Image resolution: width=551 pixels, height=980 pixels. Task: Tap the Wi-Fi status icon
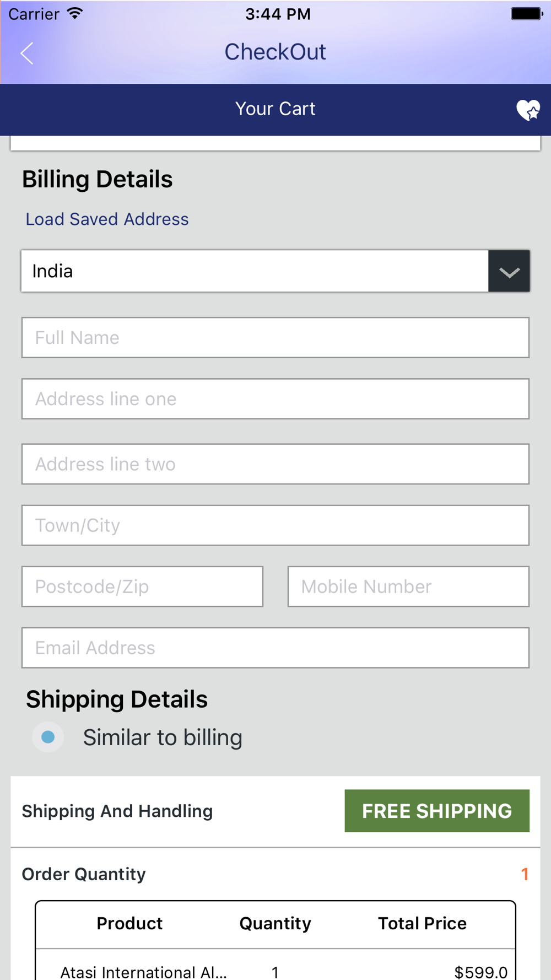tap(74, 14)
